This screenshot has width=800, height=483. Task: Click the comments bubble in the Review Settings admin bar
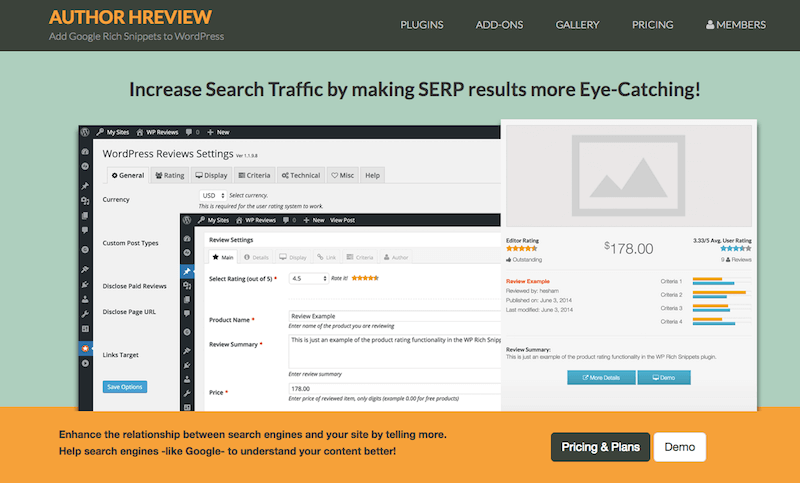(289, 220)
